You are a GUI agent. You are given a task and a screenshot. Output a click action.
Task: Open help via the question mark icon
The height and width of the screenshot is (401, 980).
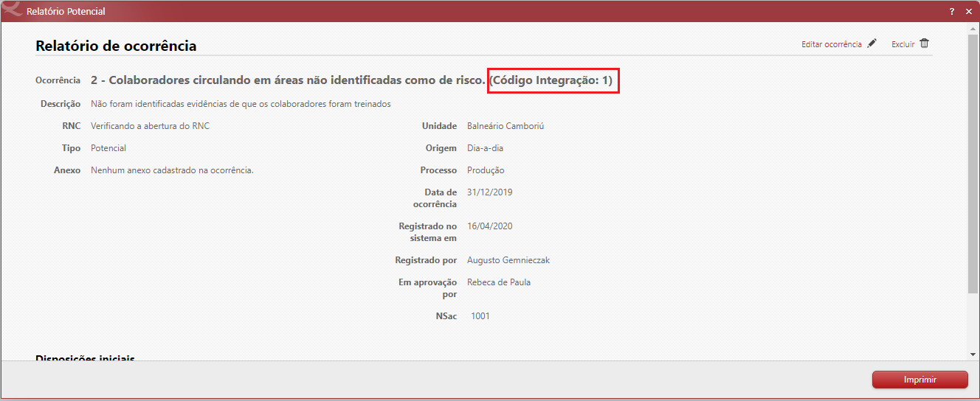tap(952, 11)
